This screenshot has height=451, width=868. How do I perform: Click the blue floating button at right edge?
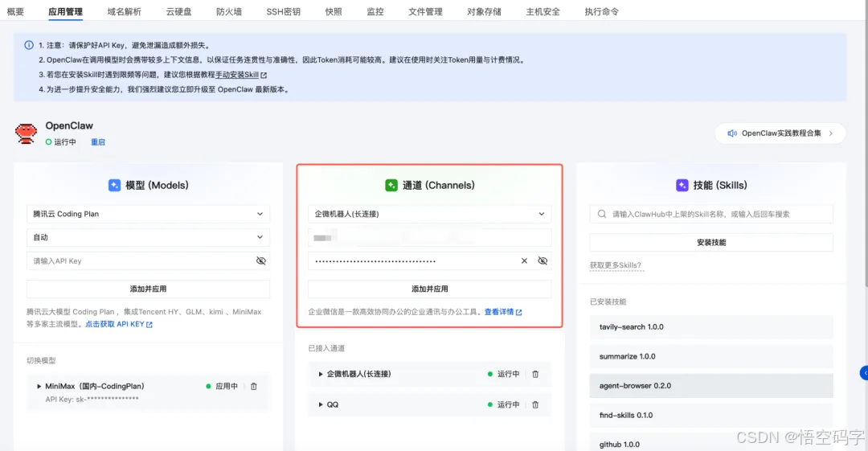864,373
